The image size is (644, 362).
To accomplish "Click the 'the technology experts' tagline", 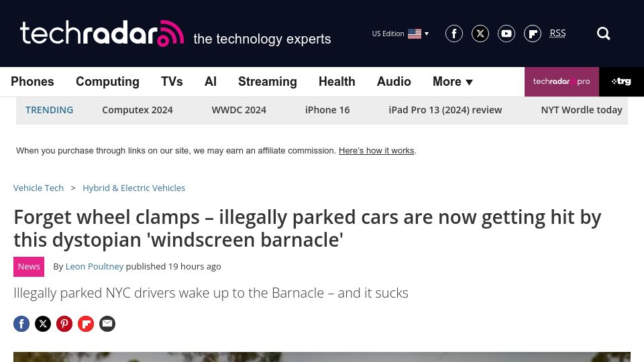I will tap(262, 39).
